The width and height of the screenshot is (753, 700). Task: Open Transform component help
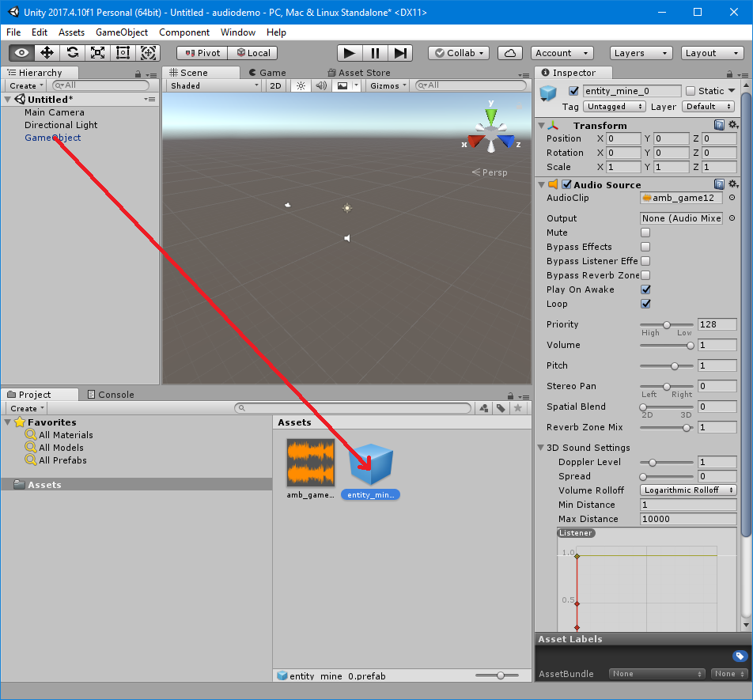tap(719, 125)
